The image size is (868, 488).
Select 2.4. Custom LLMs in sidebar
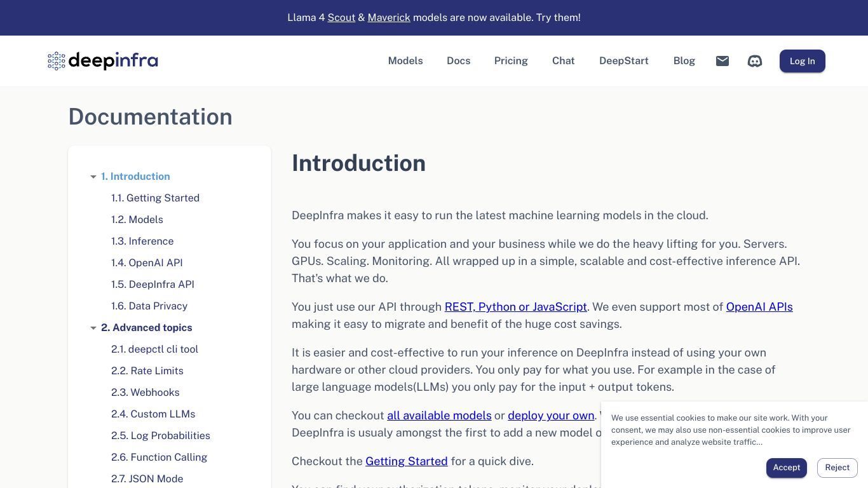(x=153, y=414)
